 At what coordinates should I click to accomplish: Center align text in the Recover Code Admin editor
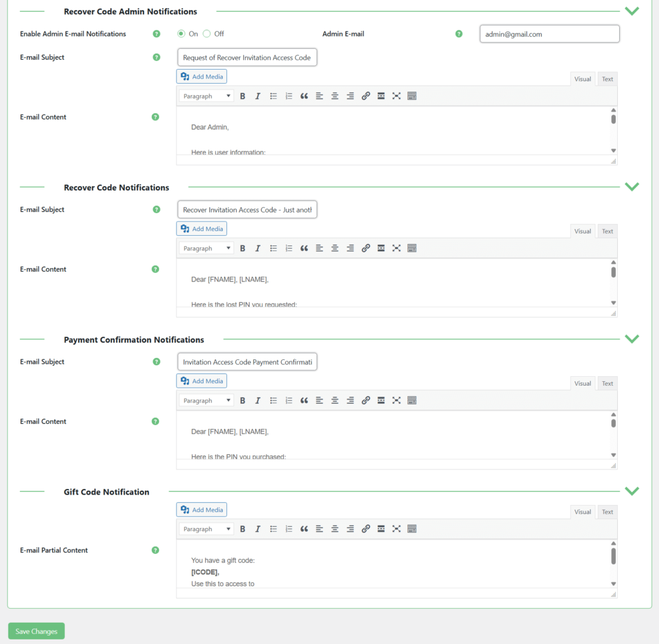[335, 95]
